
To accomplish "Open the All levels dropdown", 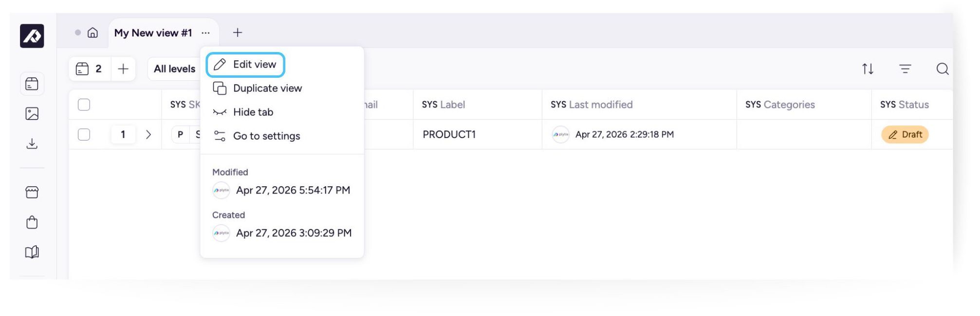I will [x=174, y=69].
